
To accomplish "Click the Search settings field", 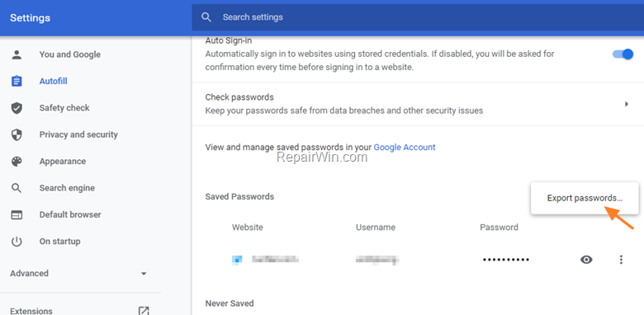I will tap(418, 17).
